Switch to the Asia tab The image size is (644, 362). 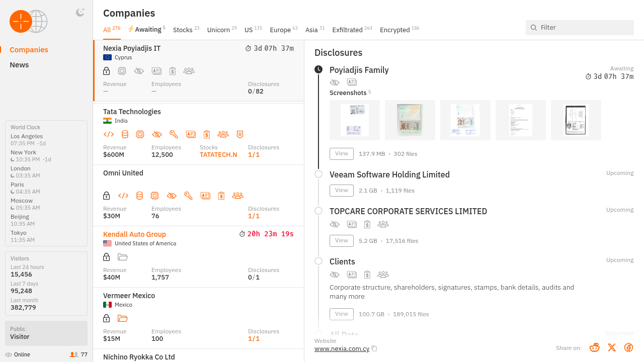pos(315,30)
